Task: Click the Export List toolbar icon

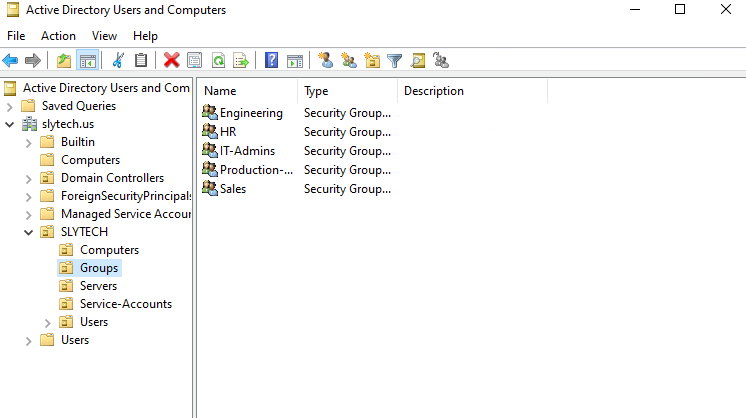Action: pyautogui.click(x=241, y=60)
